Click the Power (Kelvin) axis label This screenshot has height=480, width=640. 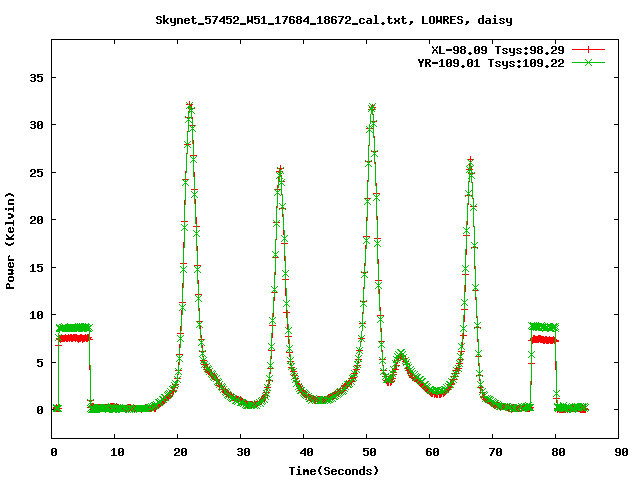tap(10, 241)
